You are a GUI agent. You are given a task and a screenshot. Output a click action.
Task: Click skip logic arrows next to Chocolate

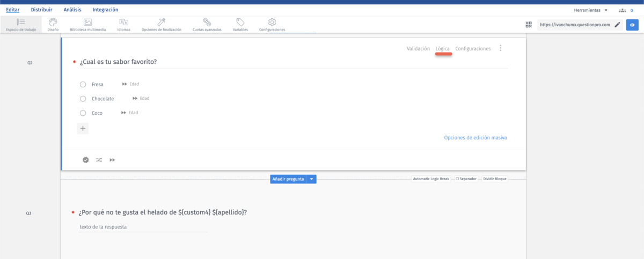[x=135, y=99]
